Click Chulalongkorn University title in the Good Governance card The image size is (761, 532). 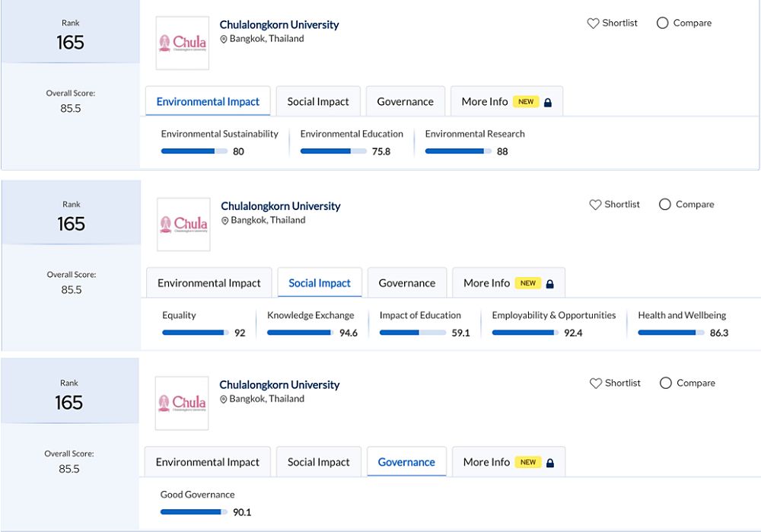pyautogui.click(x=279, y=385)
